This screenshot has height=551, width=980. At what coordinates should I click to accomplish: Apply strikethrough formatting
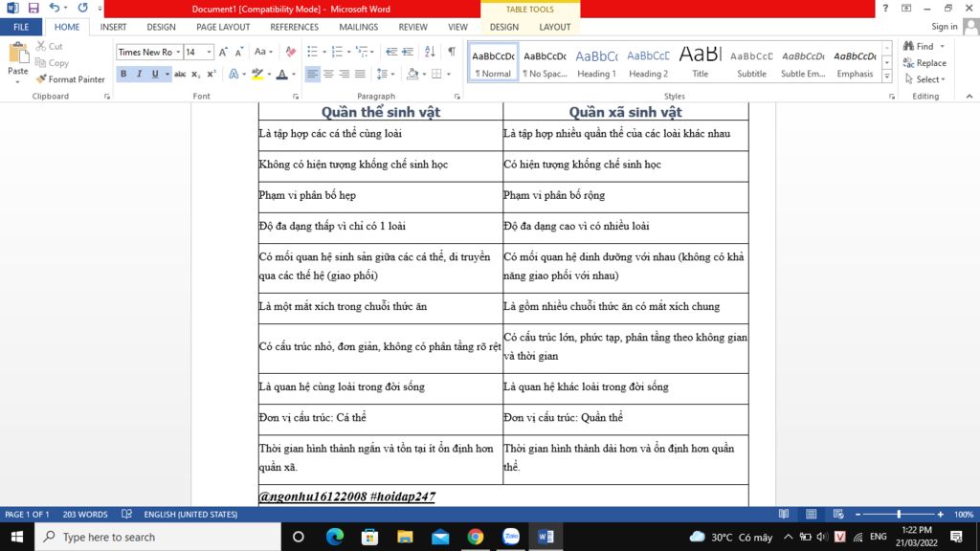[180, 74]
